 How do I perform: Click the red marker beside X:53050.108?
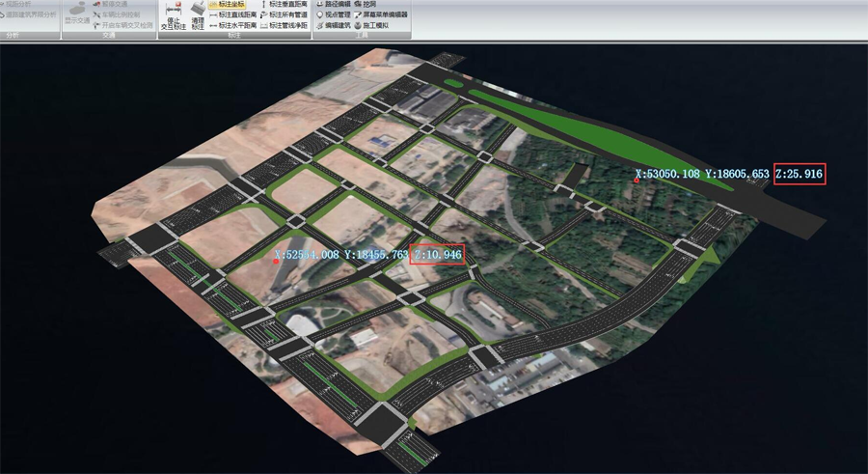(637, 181)
